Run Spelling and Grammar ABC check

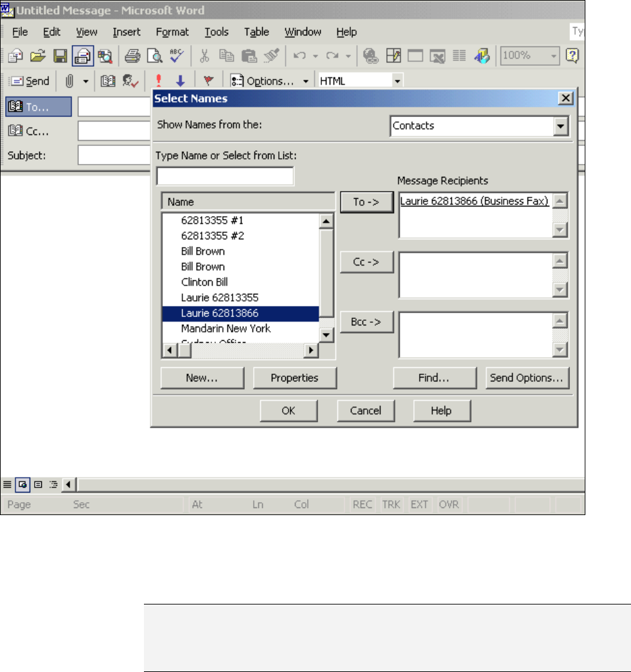click(x=177, y=56)
